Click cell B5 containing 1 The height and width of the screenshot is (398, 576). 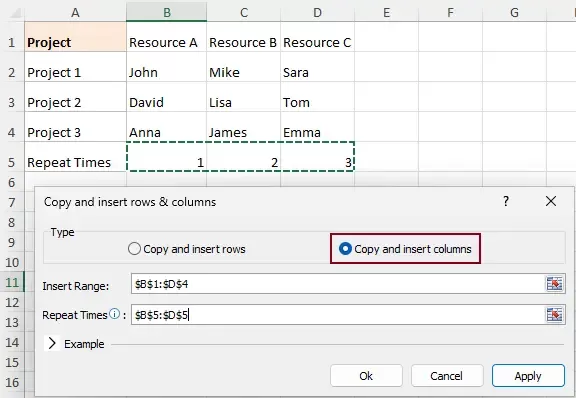[x=166, y=157]
